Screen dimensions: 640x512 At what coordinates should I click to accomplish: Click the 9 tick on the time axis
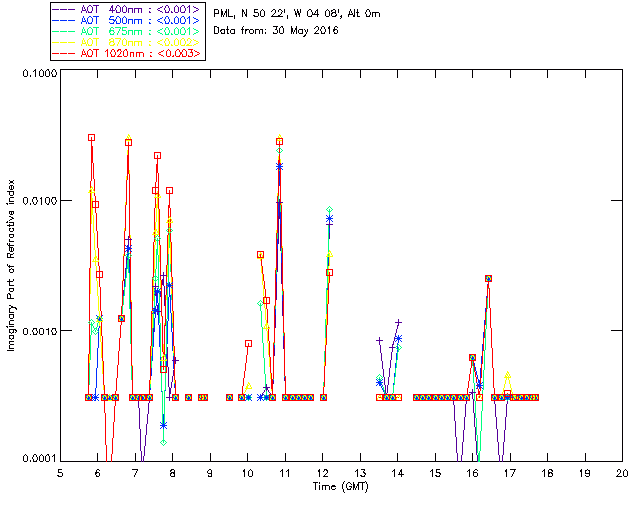(x=210, y=472)
